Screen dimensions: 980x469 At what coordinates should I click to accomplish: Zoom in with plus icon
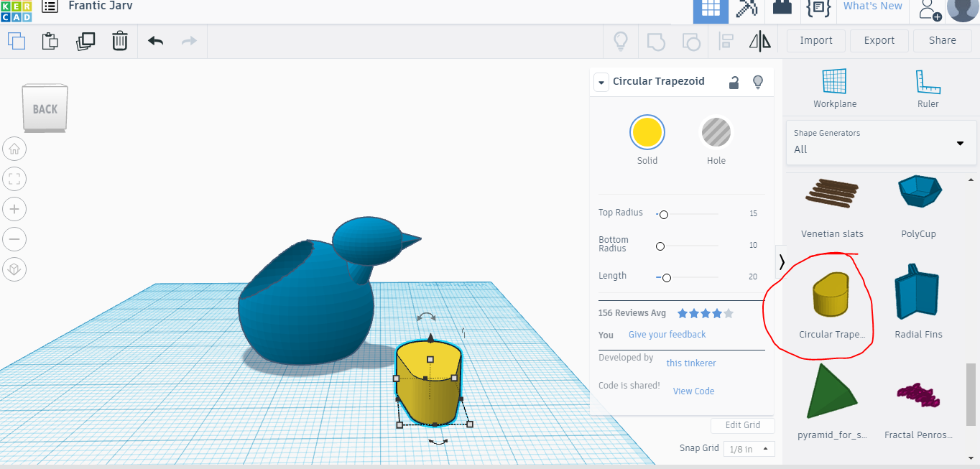pos(15,209)
